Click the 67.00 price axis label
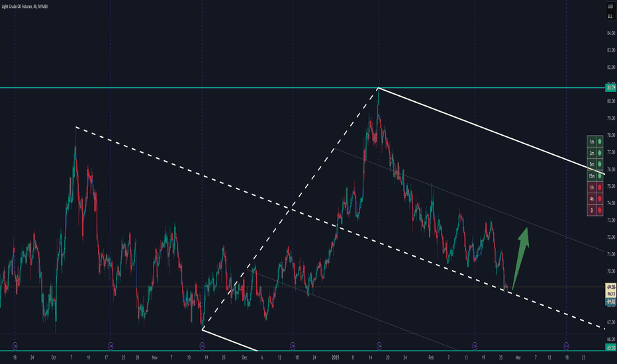Image resolution: width=617 pixels, height=364 pixels. tap(610, 322)
